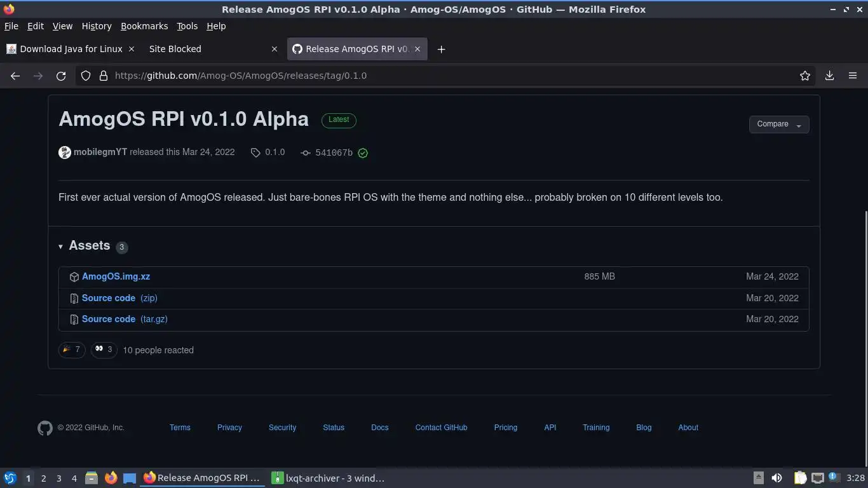This screenshot has width=868, height=488.
Task: Open the View menu
Action: click(x=62, y=26)
